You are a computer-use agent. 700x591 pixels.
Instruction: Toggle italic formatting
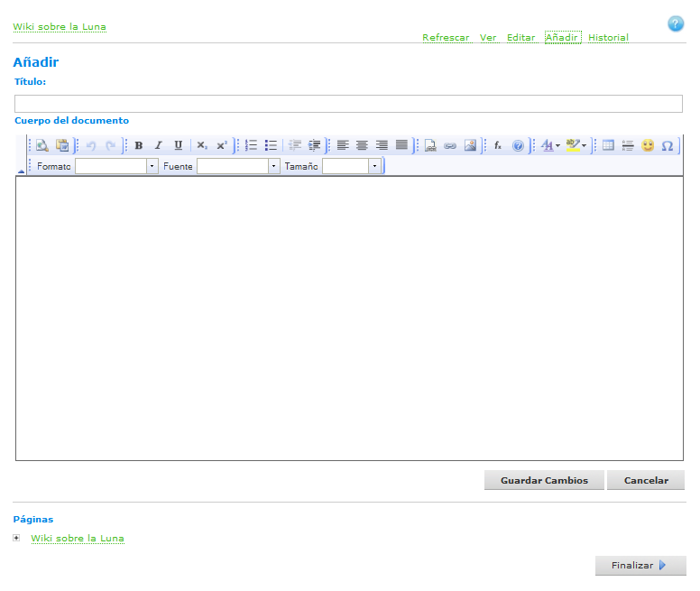click(x=158, y=145)
